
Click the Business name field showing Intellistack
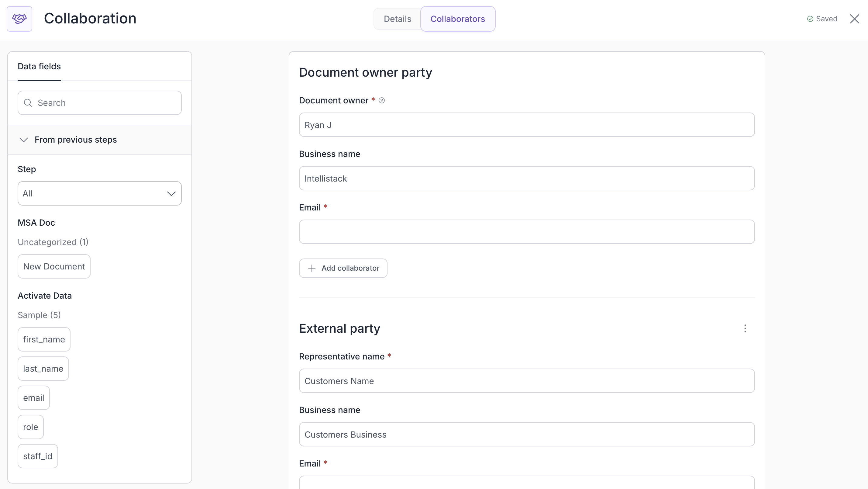click(527, 179)
